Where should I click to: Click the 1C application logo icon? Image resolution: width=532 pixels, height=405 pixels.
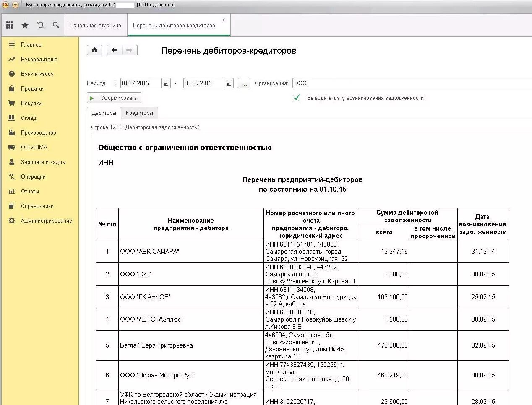5,5
